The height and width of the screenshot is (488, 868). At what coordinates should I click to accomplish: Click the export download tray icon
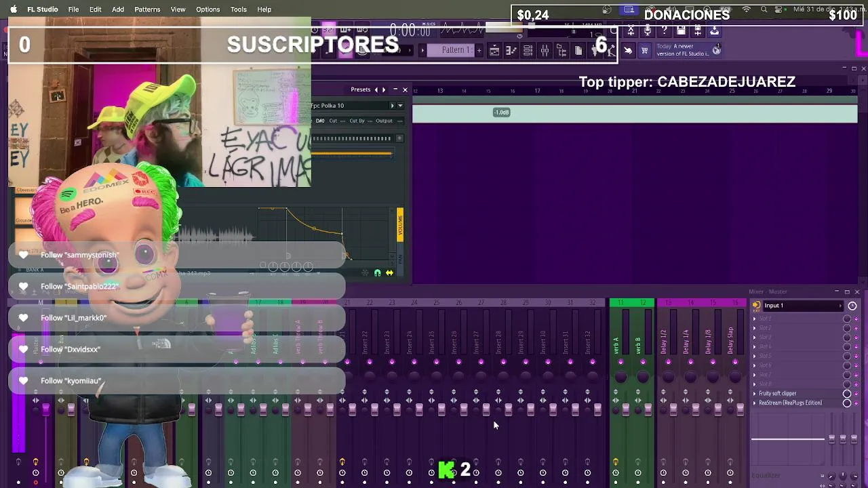pos(715,30)
